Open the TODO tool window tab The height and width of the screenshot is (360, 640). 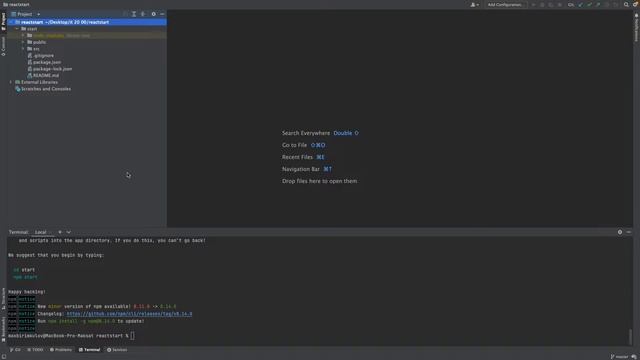tap(35, 350)
